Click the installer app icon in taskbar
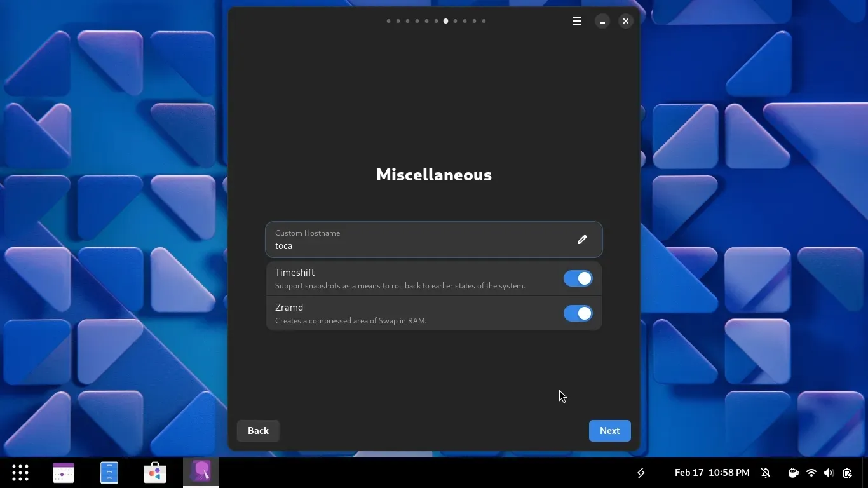The height and width of the screenshot is (488, 868). pyautogui.click(x=201, y=473)
